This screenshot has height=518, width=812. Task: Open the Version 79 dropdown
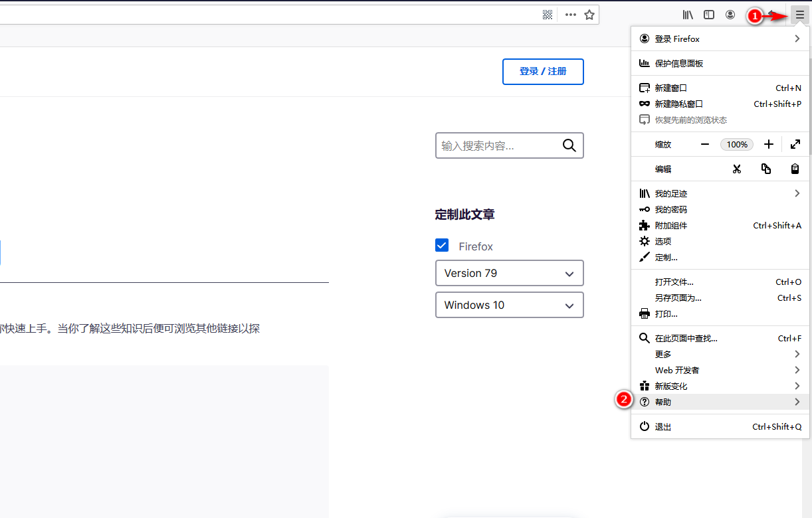coord(509,273)
